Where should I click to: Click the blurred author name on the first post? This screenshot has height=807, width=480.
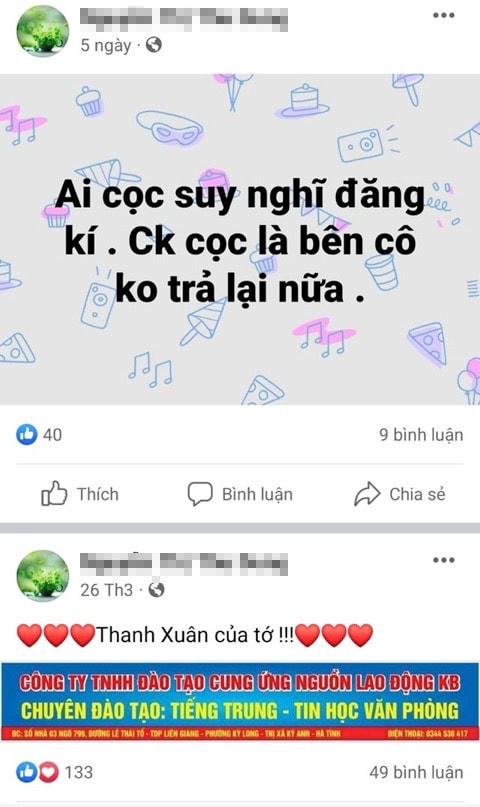(184, 19)
